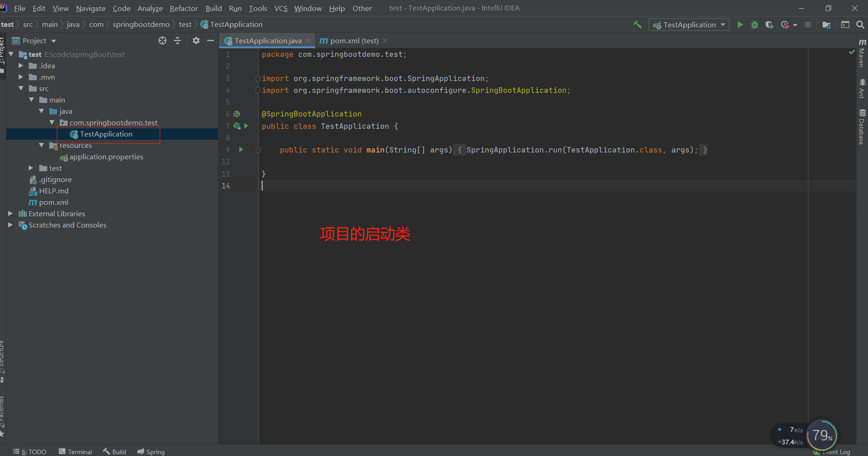Click run gutter arrow on line 9

coord(241,150)
